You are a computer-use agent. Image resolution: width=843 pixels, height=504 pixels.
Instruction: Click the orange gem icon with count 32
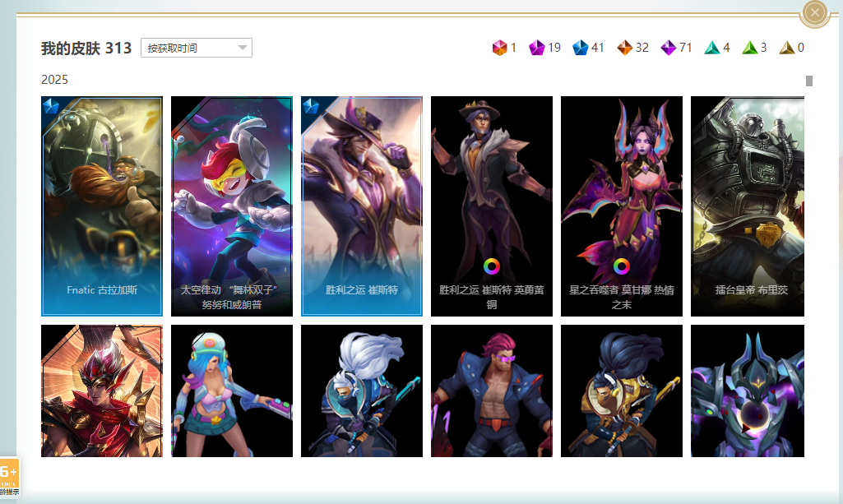tap(624, 48)
